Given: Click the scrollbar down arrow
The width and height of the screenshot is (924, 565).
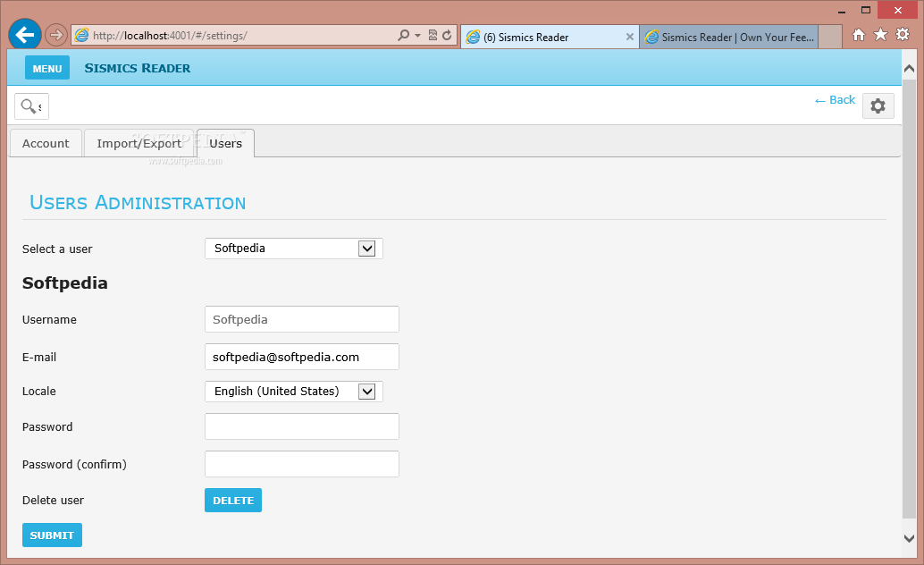Looking at the screenshot, I should tap(910, 538).
